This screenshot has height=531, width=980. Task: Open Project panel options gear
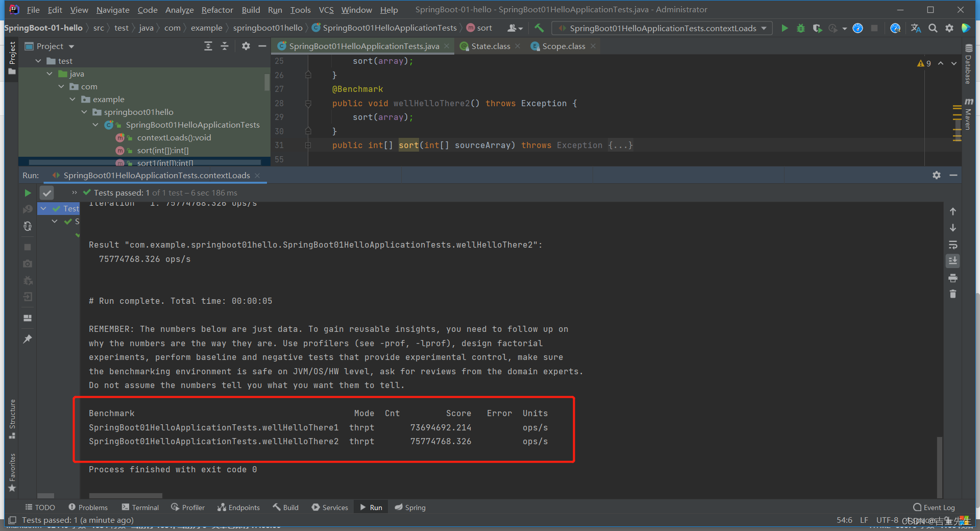pyautogui.click(x=246, y=46)
